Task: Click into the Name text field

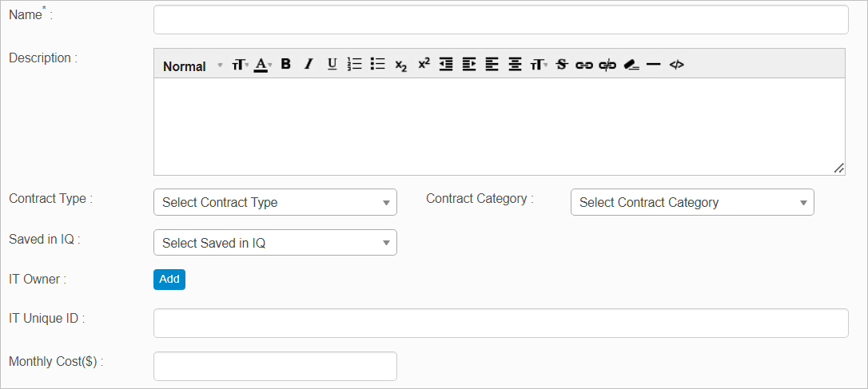Action: click(500, 20)
